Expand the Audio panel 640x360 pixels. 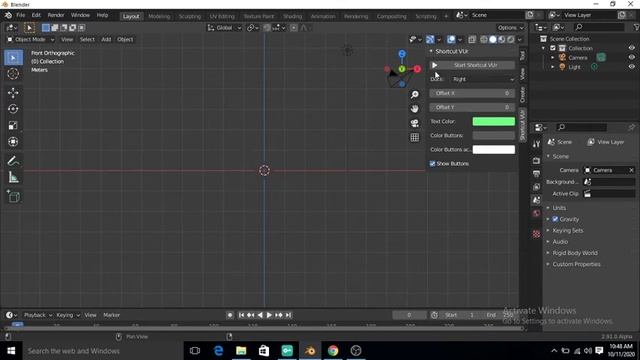[x=560, y=242]
